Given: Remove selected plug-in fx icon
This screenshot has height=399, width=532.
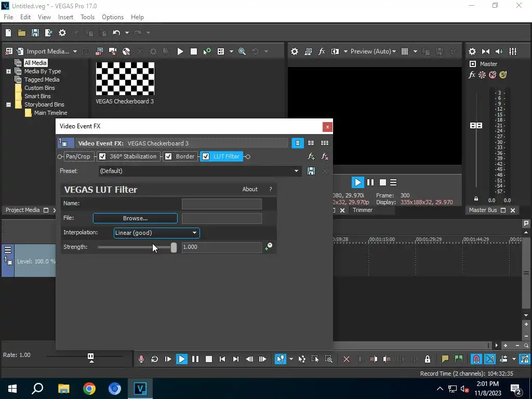Looking at the screenshot, I should (x=325, y=156).
